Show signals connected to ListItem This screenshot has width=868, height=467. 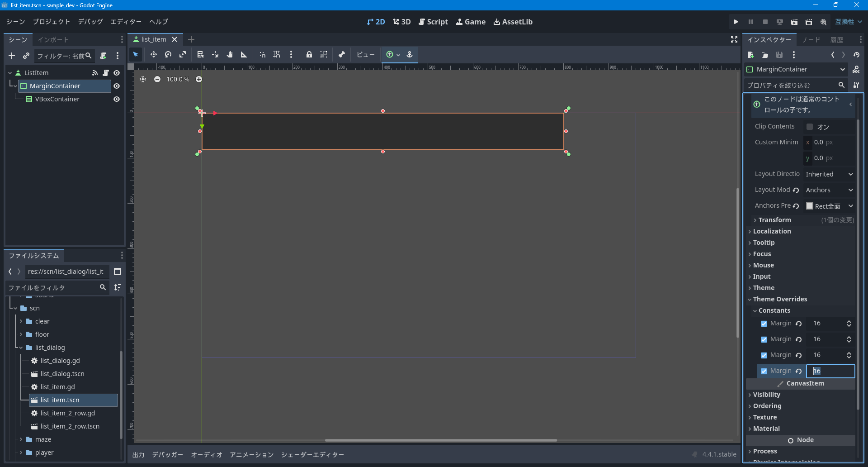point(95,73)
